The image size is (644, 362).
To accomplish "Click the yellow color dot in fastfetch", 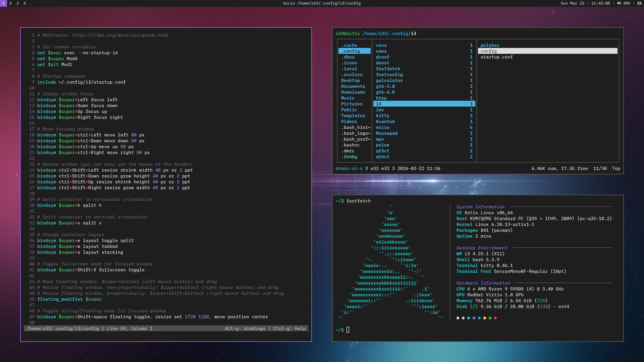I will pos(485,318).
